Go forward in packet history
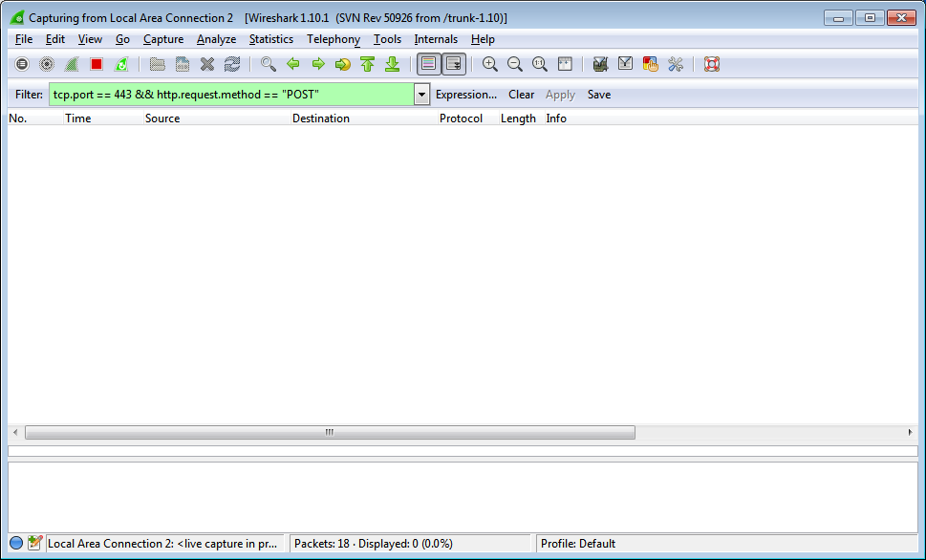This screenshot has width=926, height=560. pyautogui.click(x=317, y=64)
